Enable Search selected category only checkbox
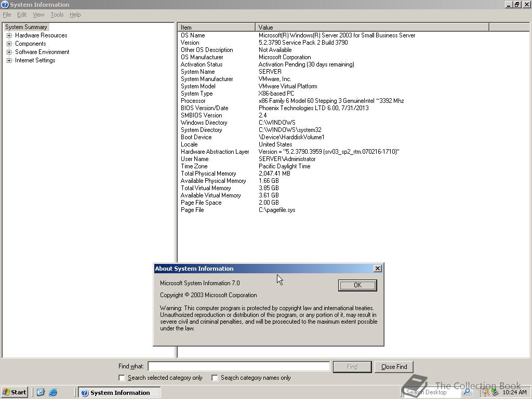Viewport: 532px width, 399px height. [122, 378]
